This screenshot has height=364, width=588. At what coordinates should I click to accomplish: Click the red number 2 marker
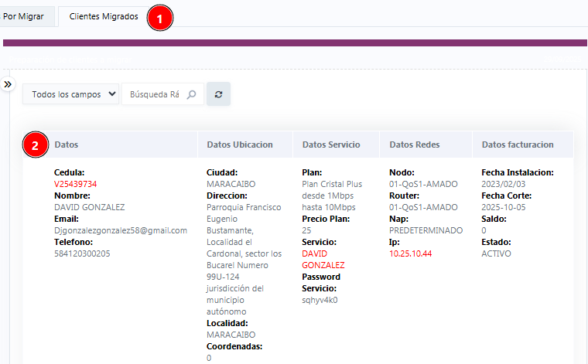34,145
